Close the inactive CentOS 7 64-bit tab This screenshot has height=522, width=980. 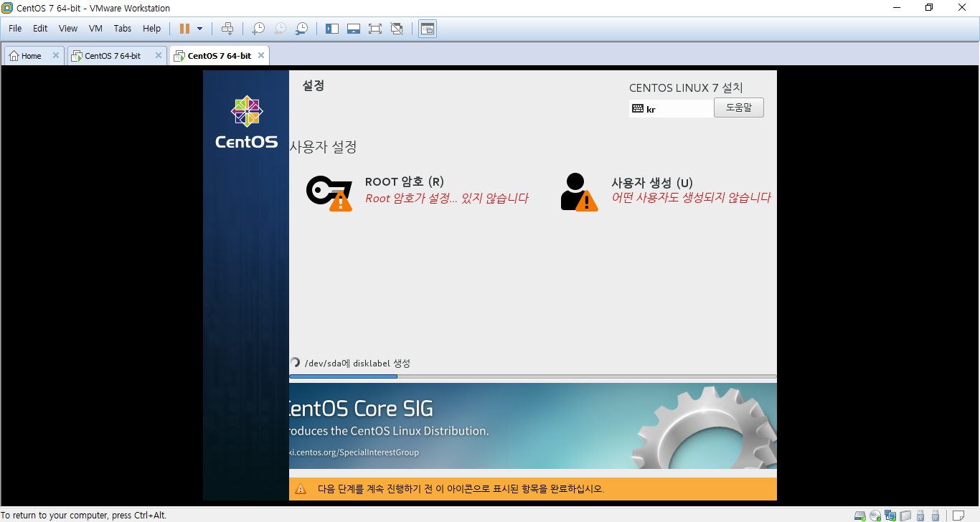(x=159, y=55)
